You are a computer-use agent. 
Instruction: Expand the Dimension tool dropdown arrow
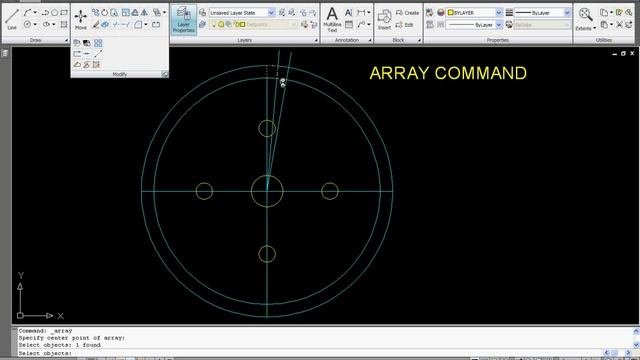(369, 13)
